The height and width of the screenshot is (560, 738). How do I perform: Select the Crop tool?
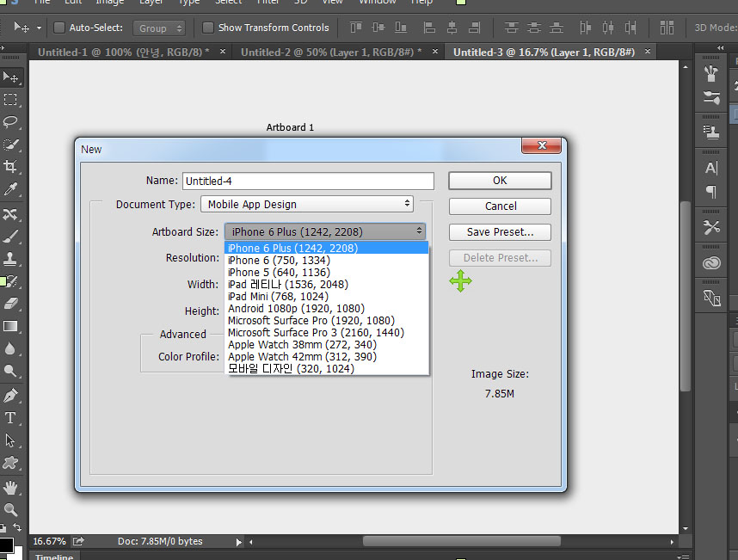tap(11, 167)
